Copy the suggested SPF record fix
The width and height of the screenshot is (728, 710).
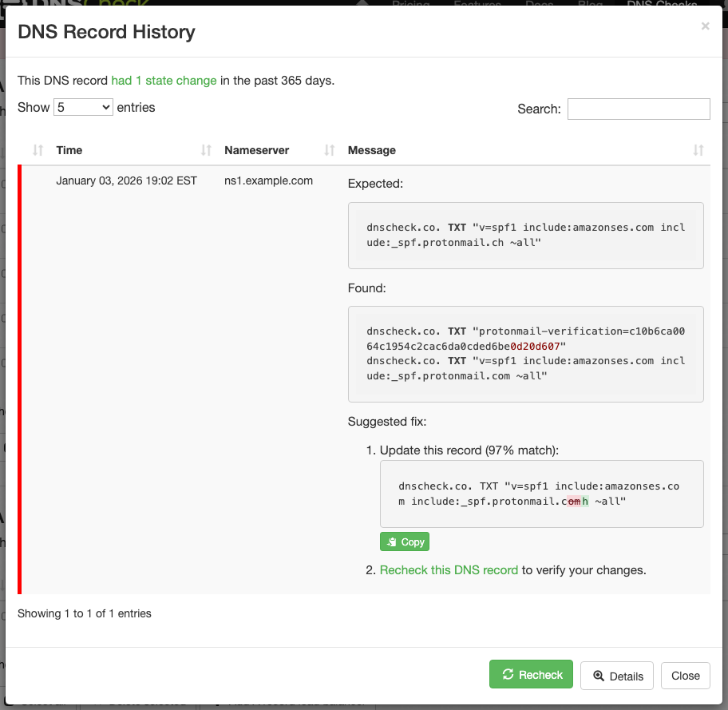404,541
